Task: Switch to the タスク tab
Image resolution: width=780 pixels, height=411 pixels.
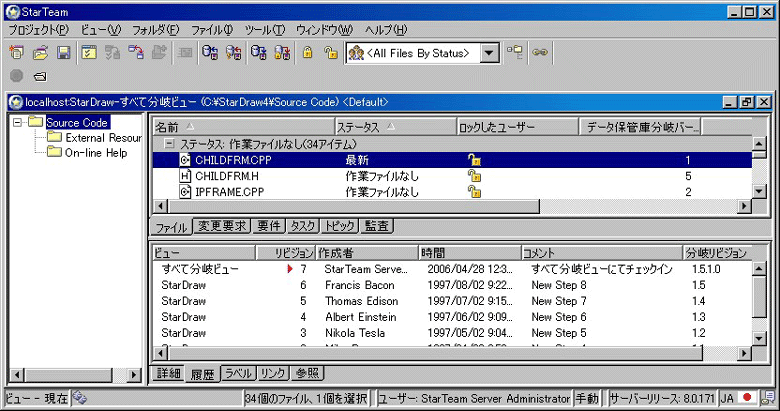Action: pos(303,226)
